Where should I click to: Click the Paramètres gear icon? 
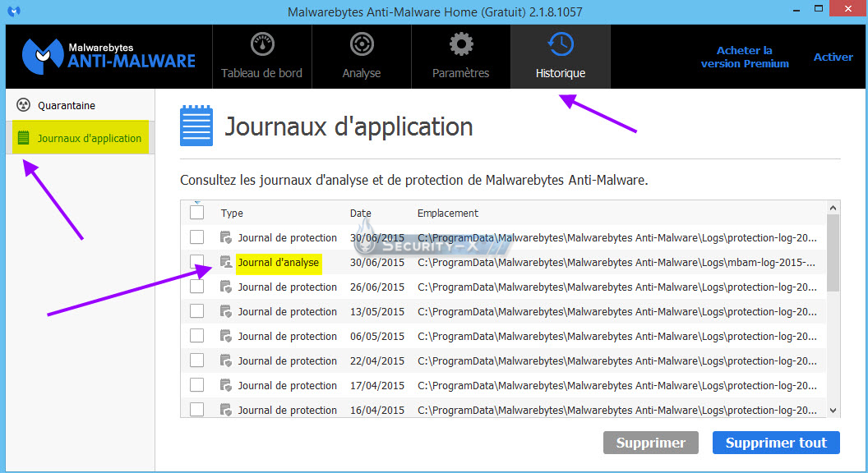point(460,44)
